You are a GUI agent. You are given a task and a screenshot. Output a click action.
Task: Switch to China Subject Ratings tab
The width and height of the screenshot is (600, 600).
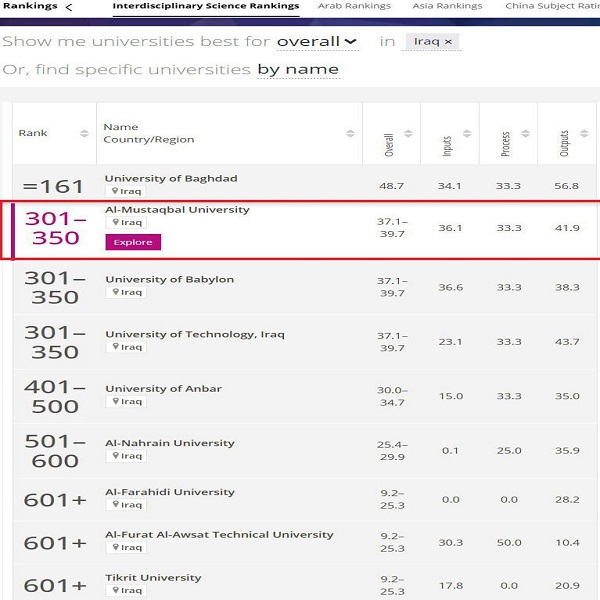point(552,6)
